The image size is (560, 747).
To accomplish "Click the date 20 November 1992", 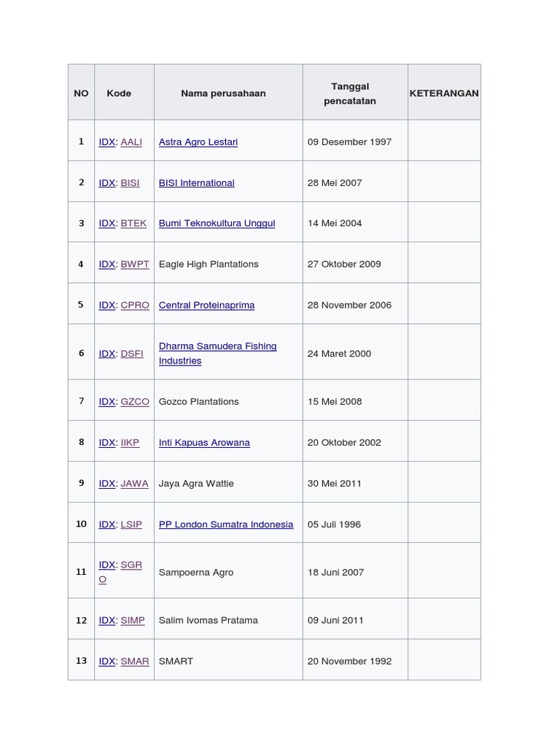I will [x=349, y=662].
